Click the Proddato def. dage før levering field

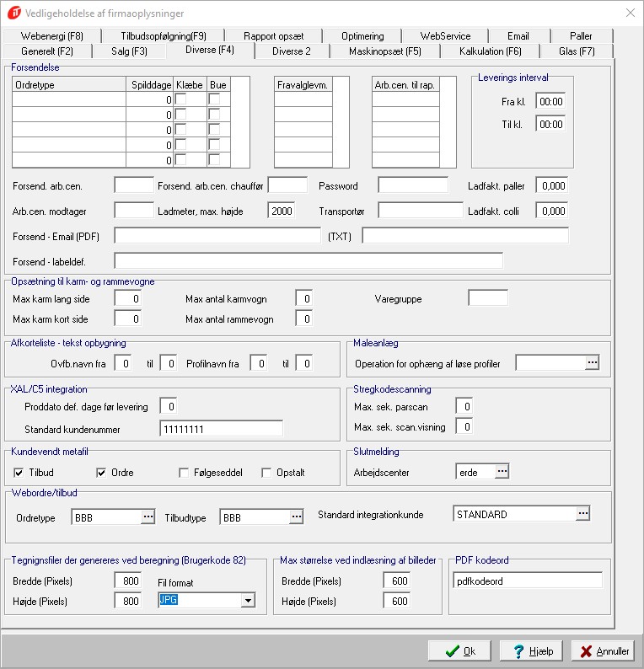(168, 406)
